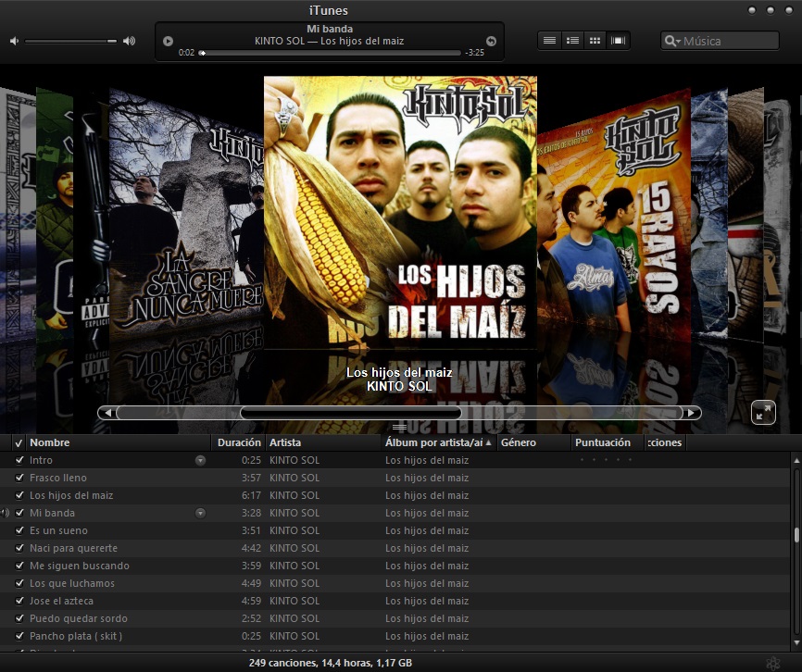
Task: Uncheck the Naci para quererte checkbox
Action: click(19, 548)
